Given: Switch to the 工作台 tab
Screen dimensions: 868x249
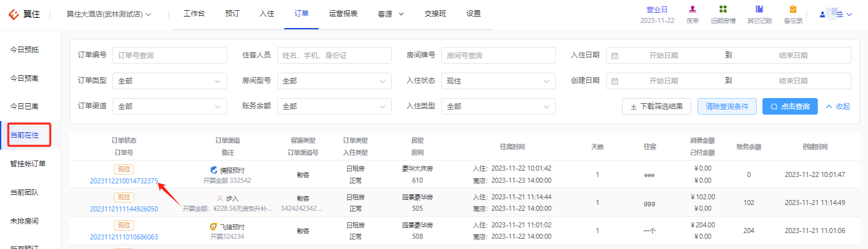Looking at the screenshot, I should pos(194,13).
